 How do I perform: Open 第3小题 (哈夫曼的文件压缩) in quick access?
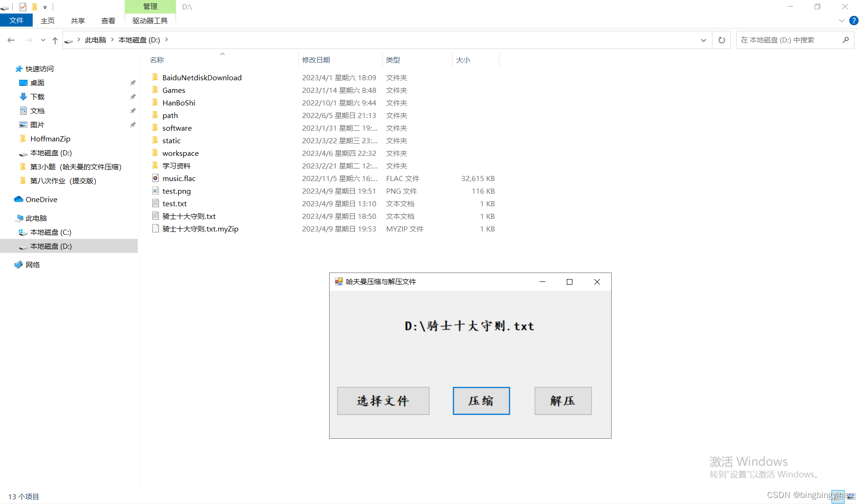tap(76, 167)
